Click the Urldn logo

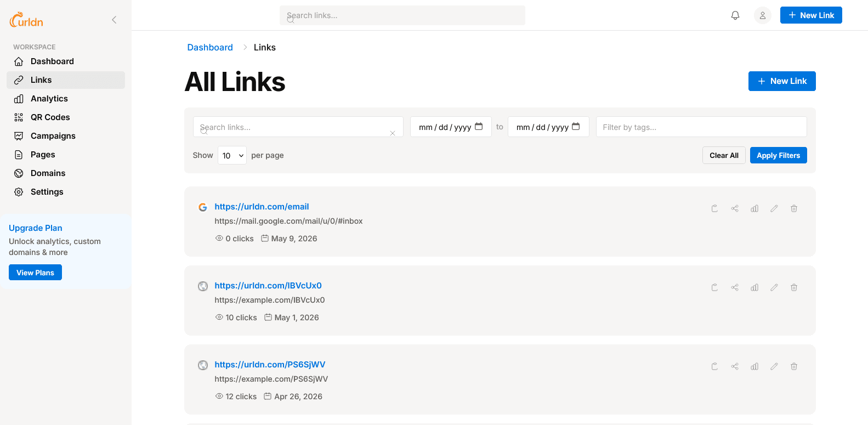tap(26, 20)
